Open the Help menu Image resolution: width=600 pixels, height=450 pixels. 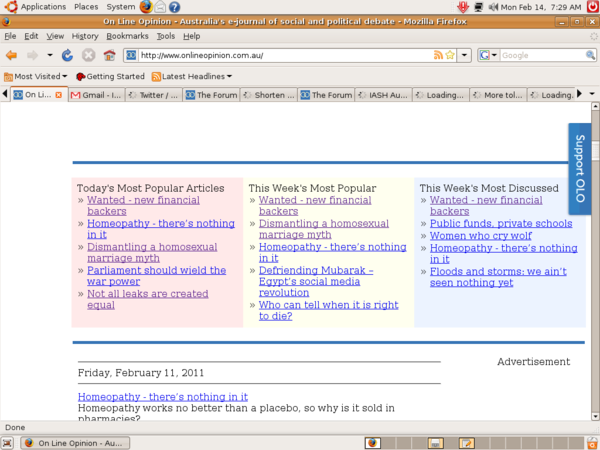tap(191, 36)
